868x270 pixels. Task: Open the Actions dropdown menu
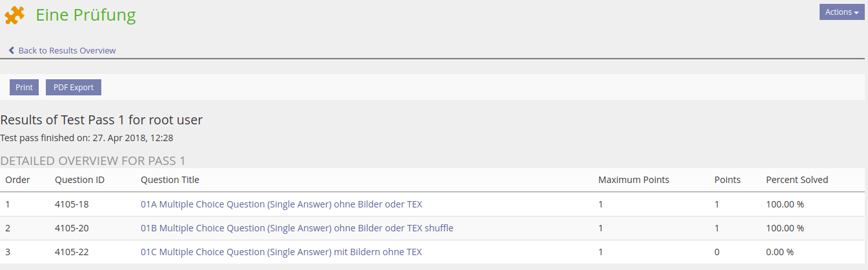pyautogui.click(x=842, y=12)
